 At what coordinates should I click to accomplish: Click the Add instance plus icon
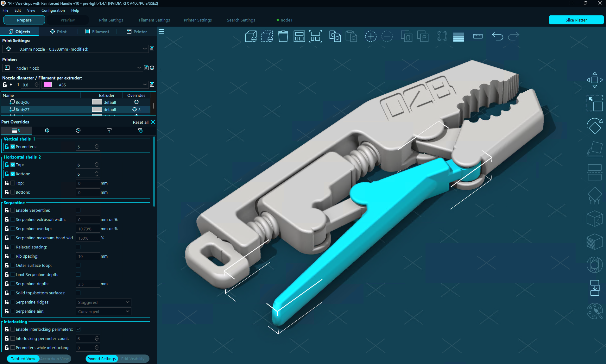[x=371, y=36]
